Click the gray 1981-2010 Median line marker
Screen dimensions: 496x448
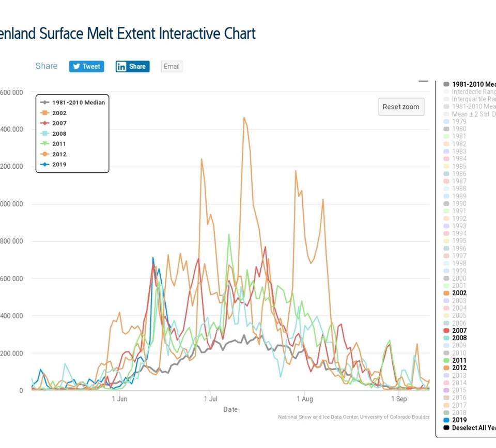point(45,103)
